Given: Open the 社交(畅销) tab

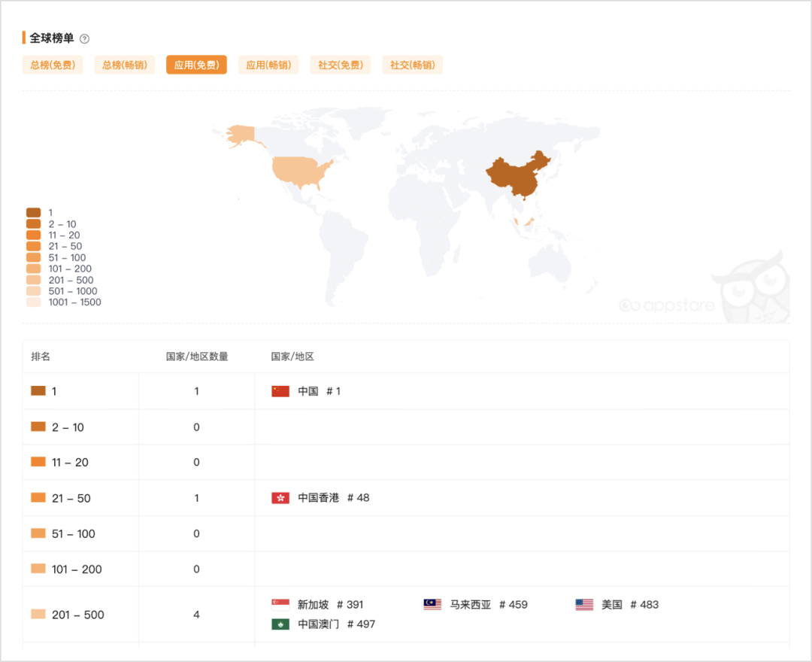Looking at the screenshot, I should 412,65.
